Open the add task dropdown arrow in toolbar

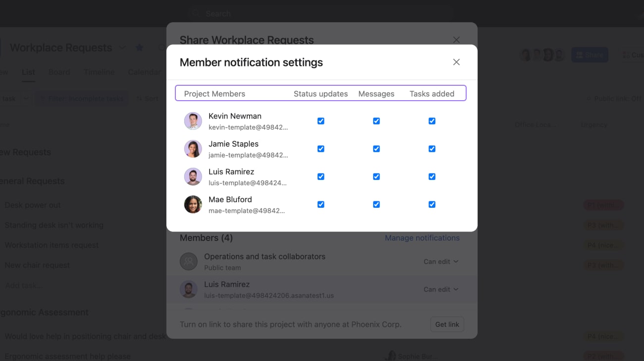26,99
